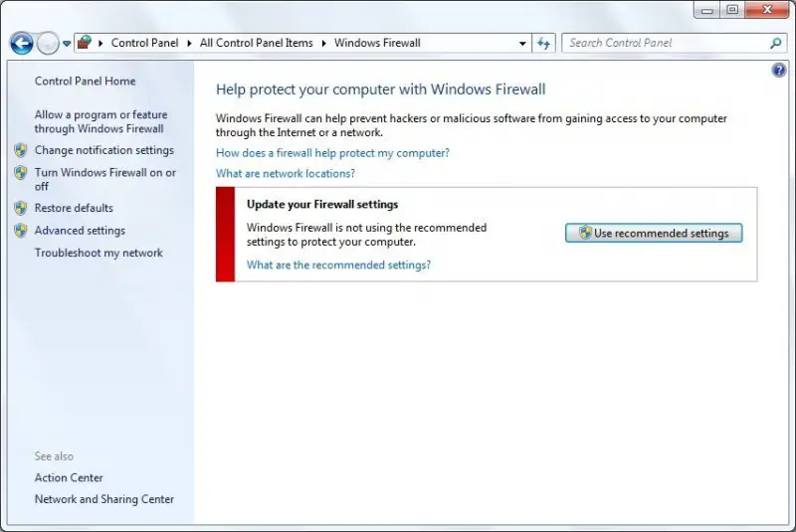796x532 pixels.
Task: Click shield icon beside Restore defaults
Action: point(21,208)
